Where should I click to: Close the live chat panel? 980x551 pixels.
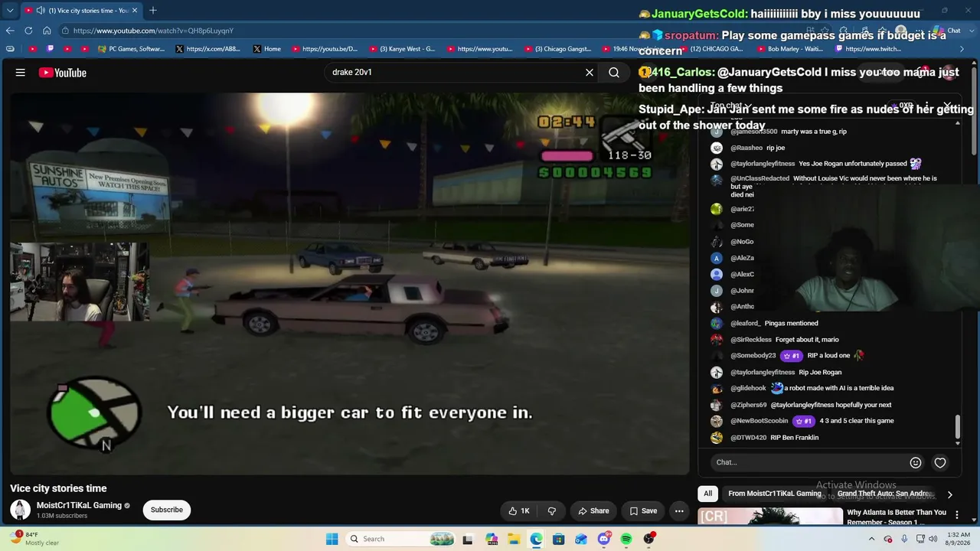tap(948, 106)
